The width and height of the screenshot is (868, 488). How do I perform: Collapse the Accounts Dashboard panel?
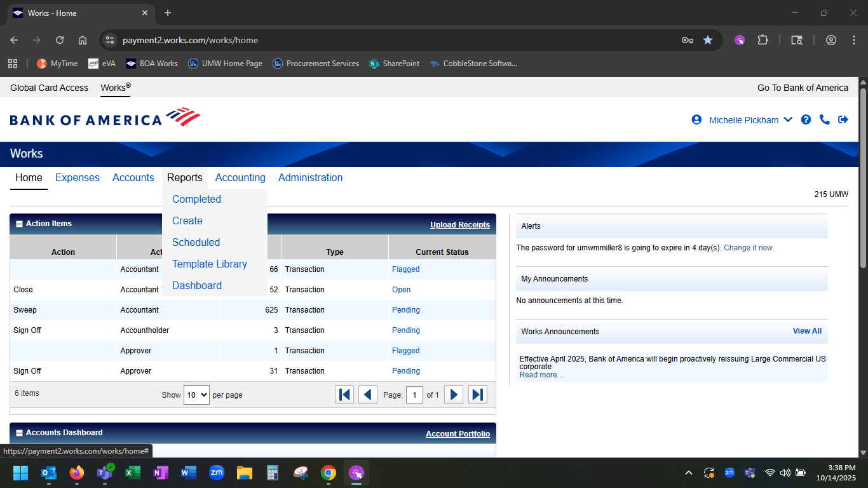point(19,433)
